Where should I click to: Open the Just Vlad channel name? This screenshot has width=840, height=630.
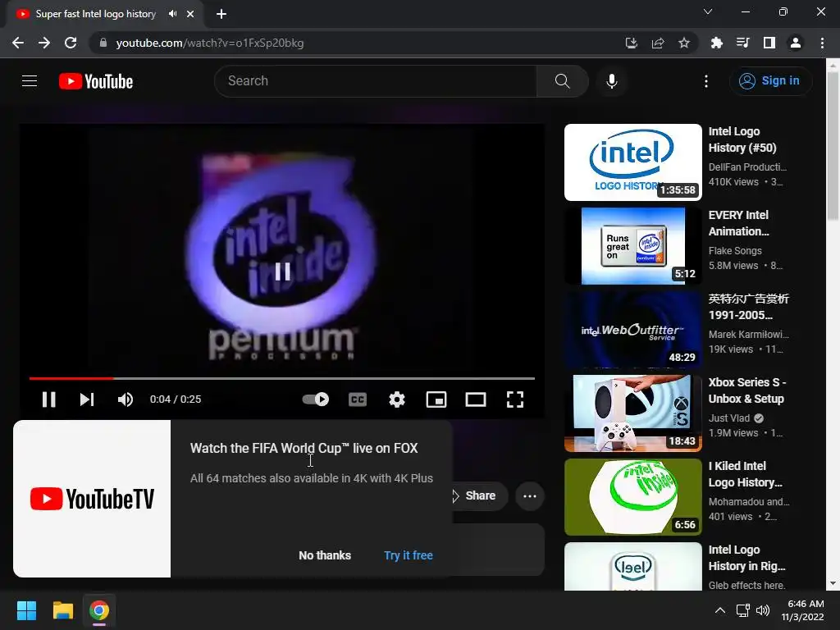[729, 418]
